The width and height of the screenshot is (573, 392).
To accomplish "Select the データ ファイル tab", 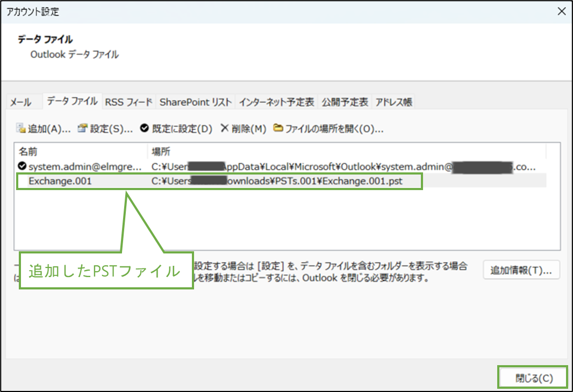I will 72,101.
